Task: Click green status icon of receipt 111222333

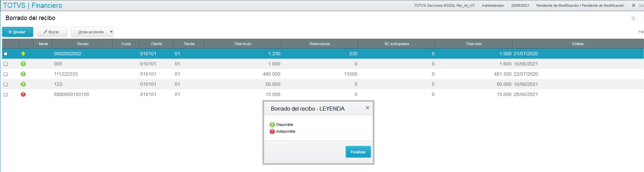Action: tap(23, 74)
